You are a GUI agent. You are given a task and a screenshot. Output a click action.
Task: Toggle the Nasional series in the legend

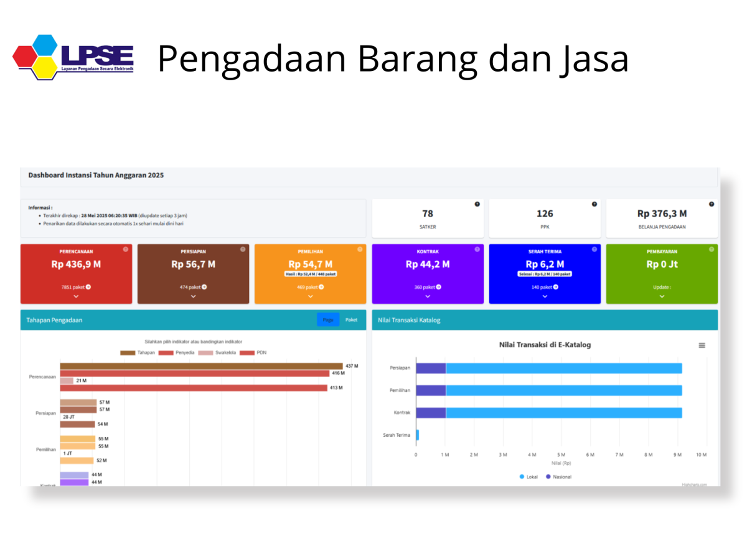point(558,477)
